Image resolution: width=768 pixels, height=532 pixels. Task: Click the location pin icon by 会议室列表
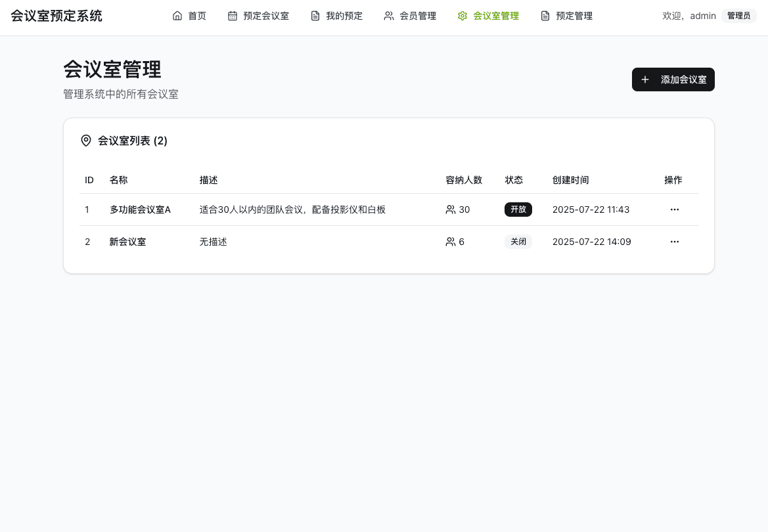85,141
